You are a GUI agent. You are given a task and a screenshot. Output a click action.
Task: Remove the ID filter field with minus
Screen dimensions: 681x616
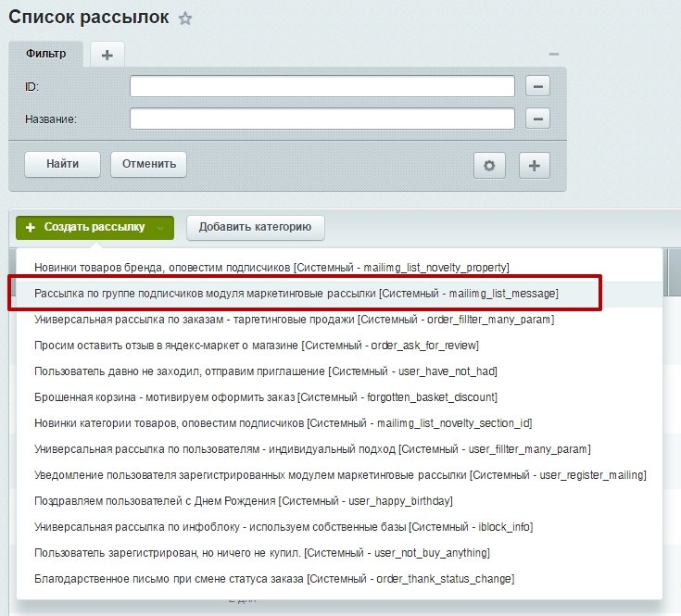click(537, 86)
